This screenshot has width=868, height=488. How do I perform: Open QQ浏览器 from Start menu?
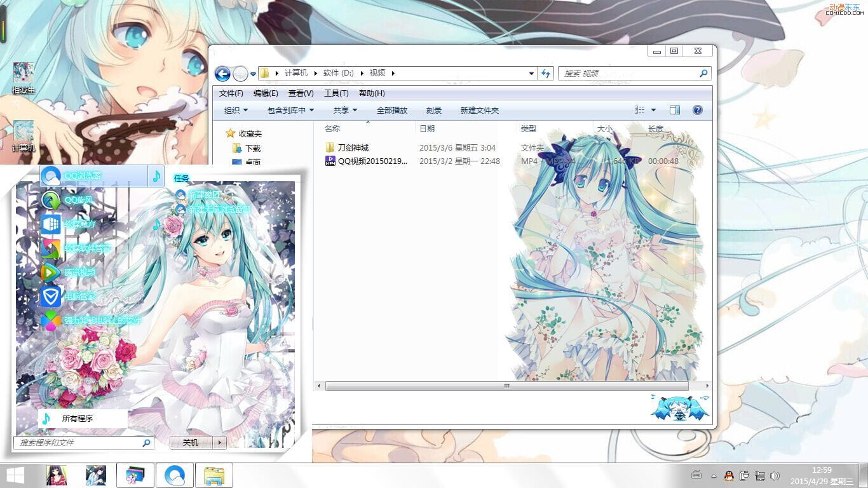click(93, 176)
